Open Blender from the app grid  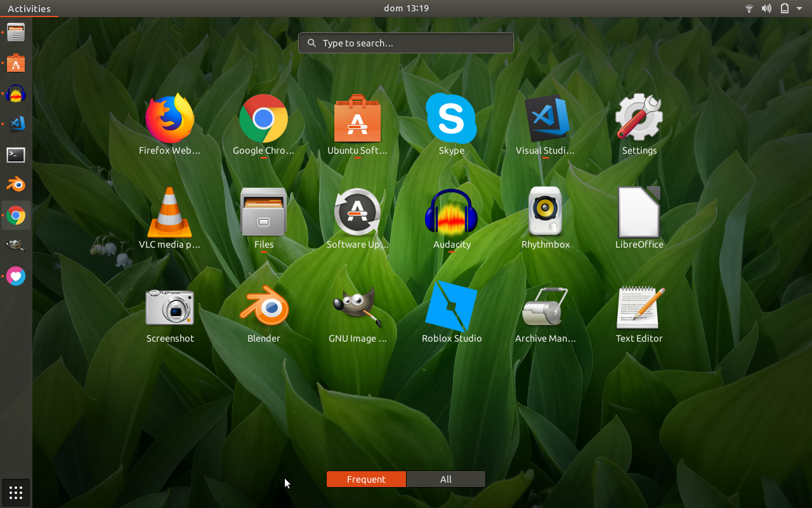(263, 313)
